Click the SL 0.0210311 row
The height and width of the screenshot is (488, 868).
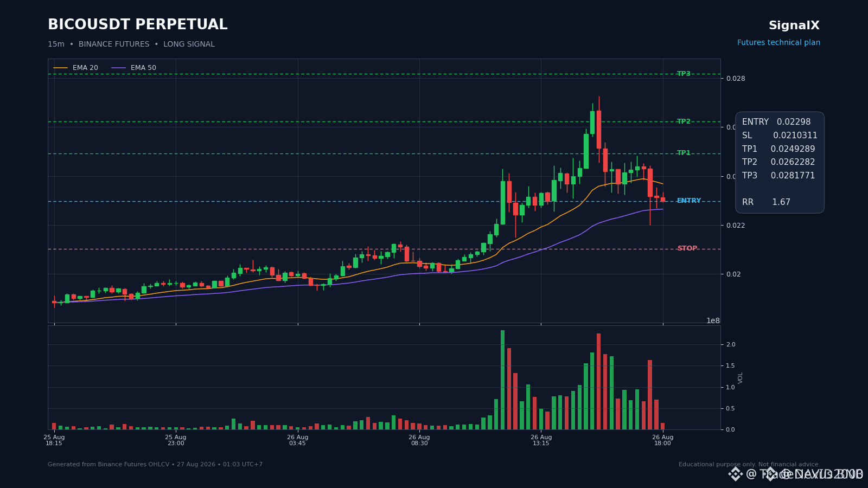point(780,136)
